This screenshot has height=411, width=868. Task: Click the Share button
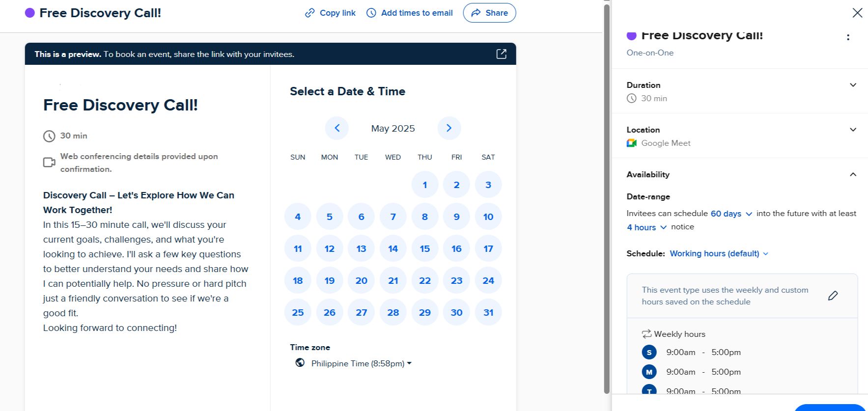(489, 13)
